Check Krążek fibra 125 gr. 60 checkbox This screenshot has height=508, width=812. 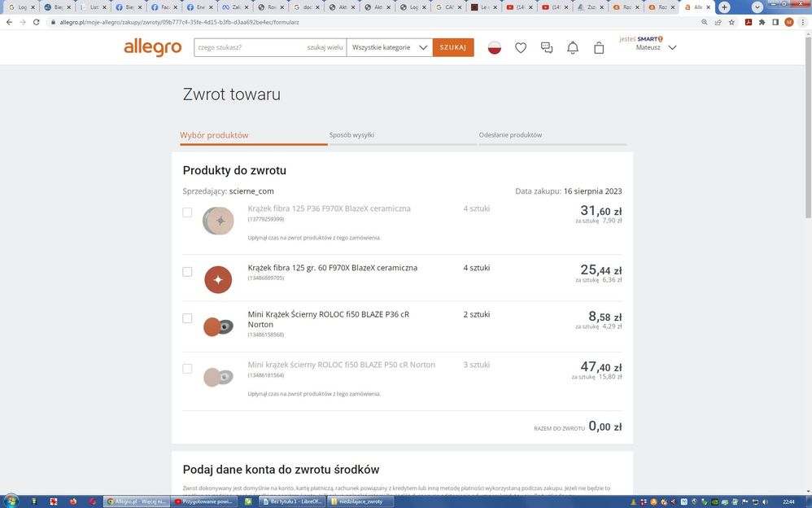187,272
